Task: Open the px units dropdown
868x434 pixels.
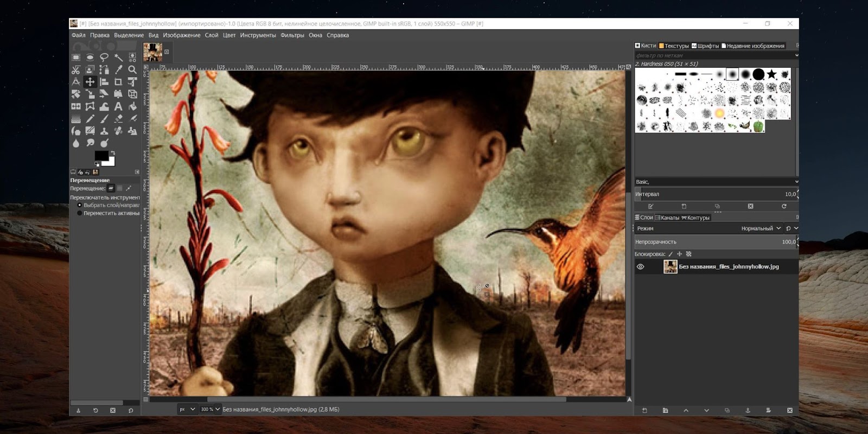Action: [x=187, y=409]
